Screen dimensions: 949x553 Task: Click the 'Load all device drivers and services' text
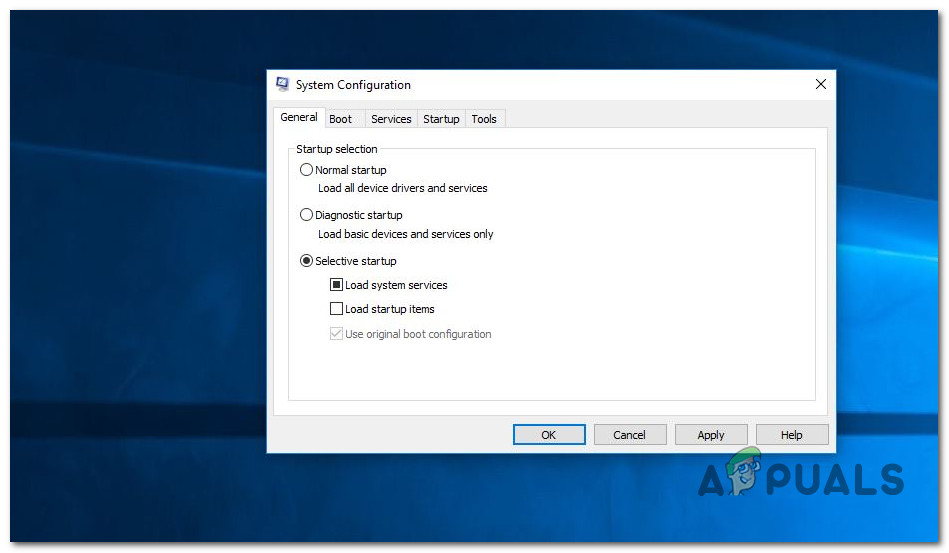coord(402,188)
